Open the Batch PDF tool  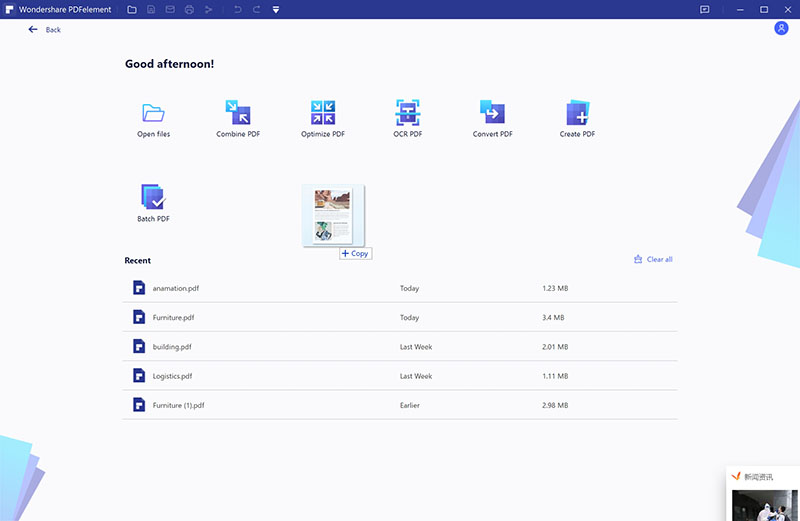coord(153,197)
